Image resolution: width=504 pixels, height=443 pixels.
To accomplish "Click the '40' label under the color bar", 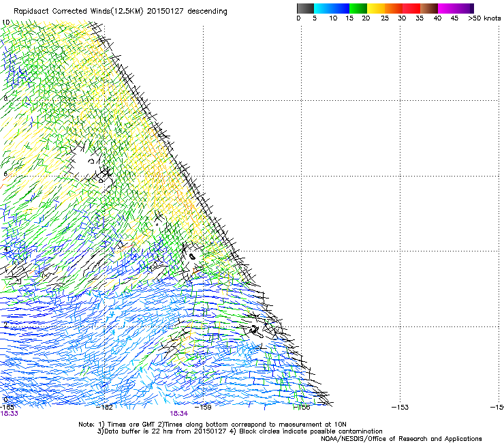I will click(437, 18).
